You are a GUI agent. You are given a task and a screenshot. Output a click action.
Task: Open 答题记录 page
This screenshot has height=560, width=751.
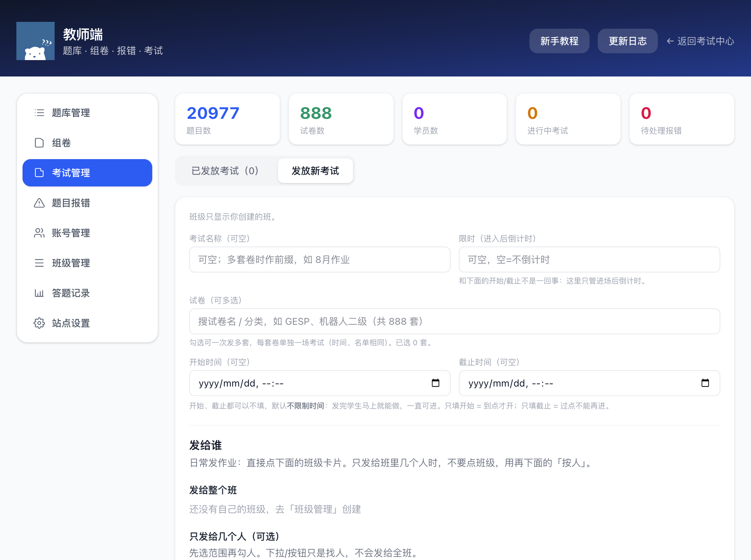[x=87, y=293]
